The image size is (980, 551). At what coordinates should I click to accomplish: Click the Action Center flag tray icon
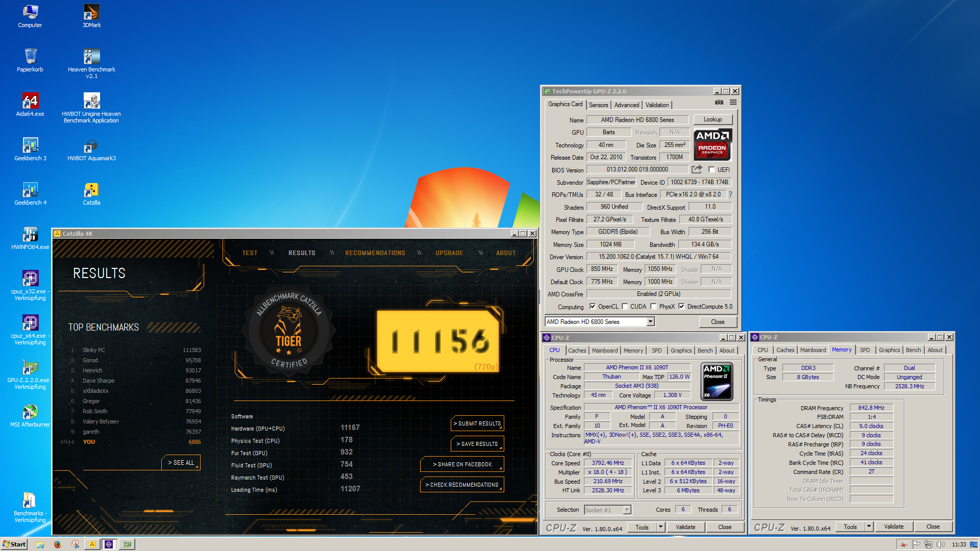(x=916, y=544)
